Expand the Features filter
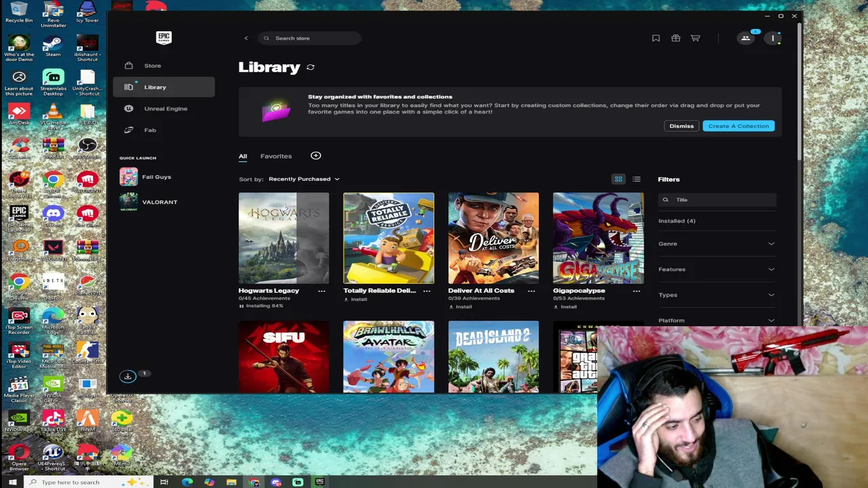This screenshot has width=868, height=488. click(717, 269)
